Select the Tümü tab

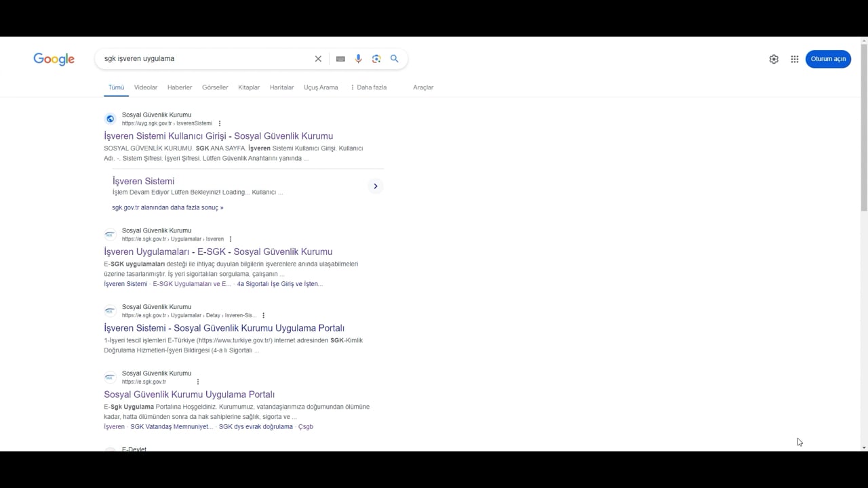click(116, 87)
